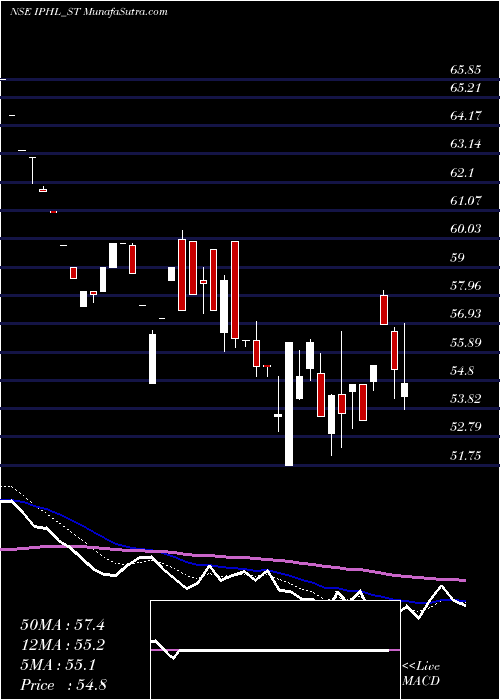Select the 52.79 price level label
500x700 pixels.
[x=466, y=427]
